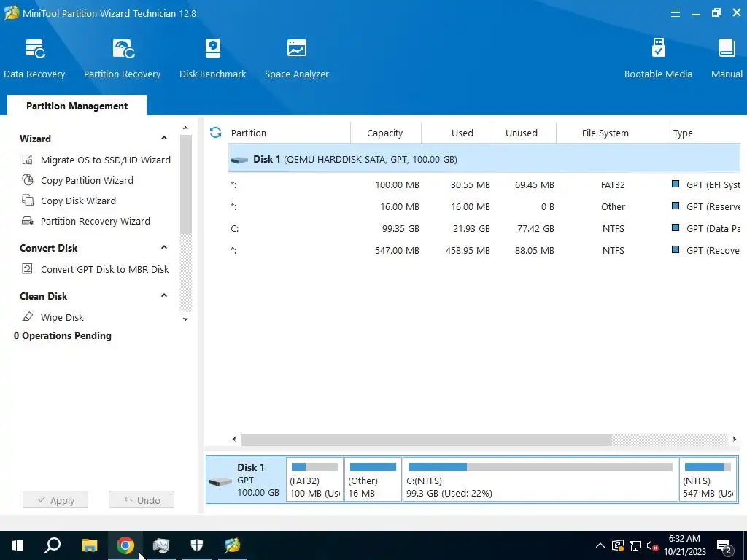The width and height of the screenshot is (747, 560).
Task: Select the Wipe Disk option
Action: (62, 317)
